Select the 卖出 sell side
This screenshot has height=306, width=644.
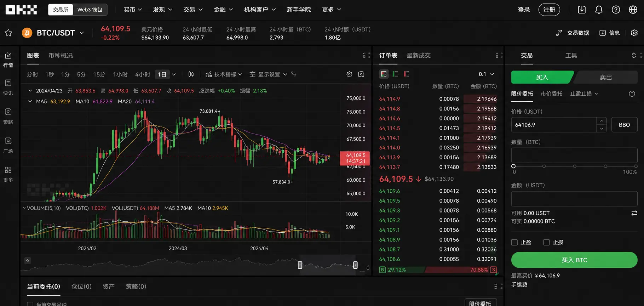tap(606, 77)
